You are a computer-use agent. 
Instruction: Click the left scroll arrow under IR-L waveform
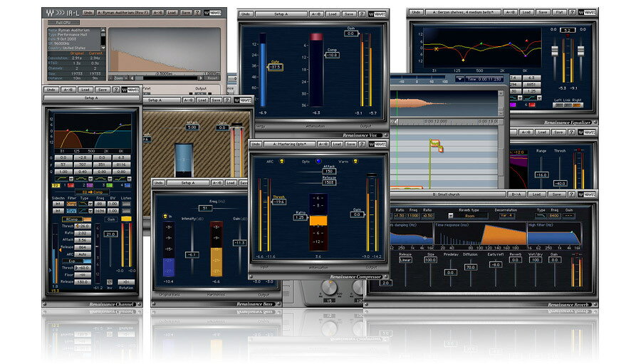tap(132, 78)
